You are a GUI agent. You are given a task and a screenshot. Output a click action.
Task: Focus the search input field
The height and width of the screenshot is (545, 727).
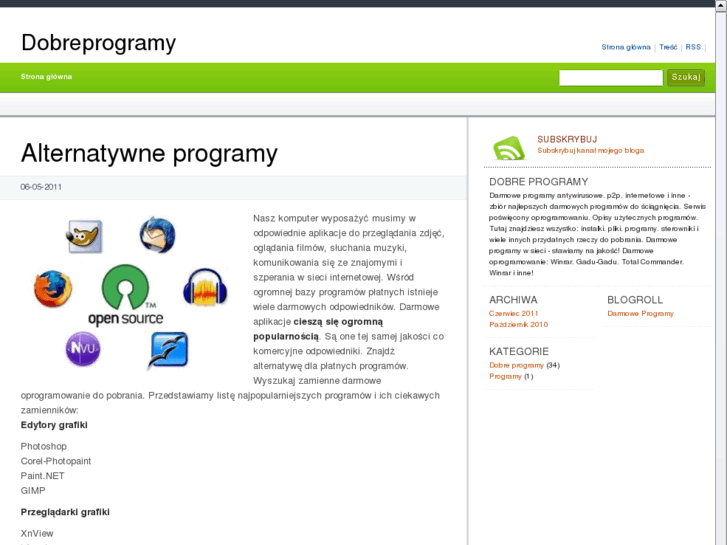[x=611, y=77]
